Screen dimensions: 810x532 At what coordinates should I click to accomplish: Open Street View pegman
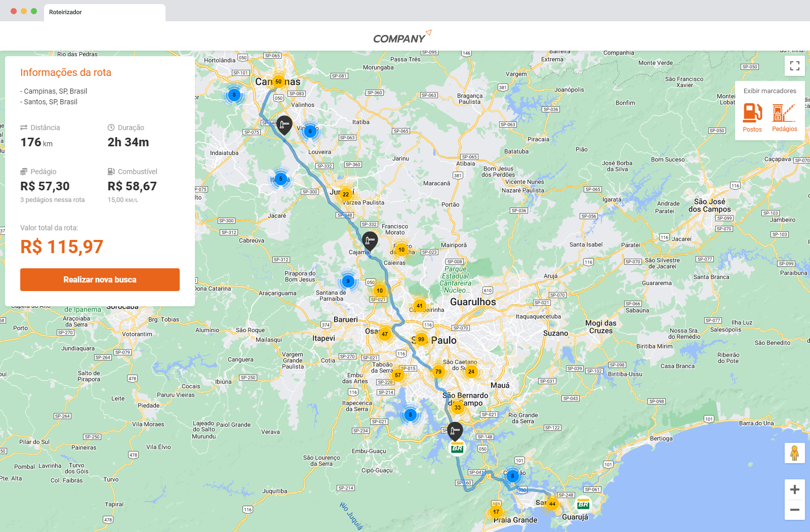795,453
